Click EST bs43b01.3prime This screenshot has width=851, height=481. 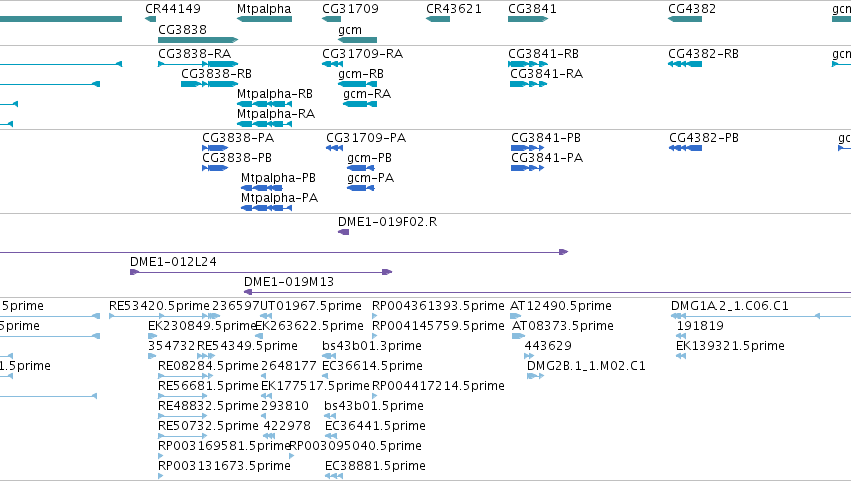click(372, 346)
